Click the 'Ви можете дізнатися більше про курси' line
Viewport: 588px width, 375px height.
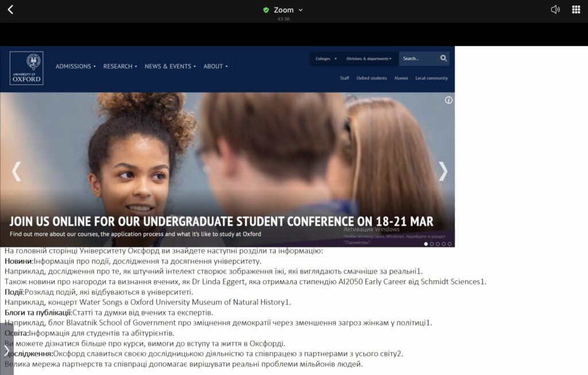point(145,343)
